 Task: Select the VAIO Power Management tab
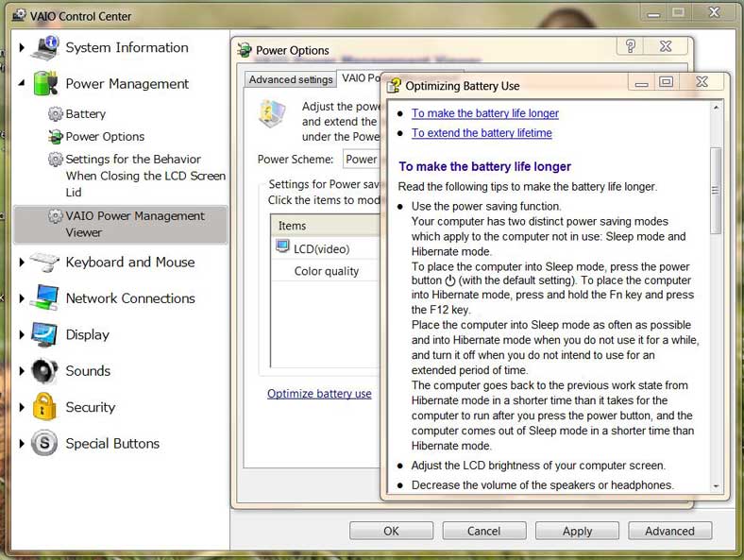(360, 78)
